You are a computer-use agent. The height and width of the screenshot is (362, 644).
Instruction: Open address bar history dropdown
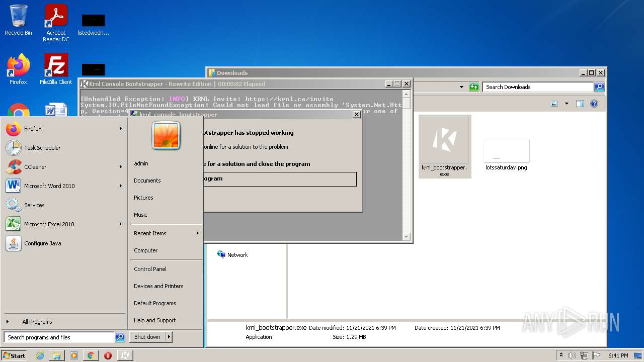pos(461,87)
